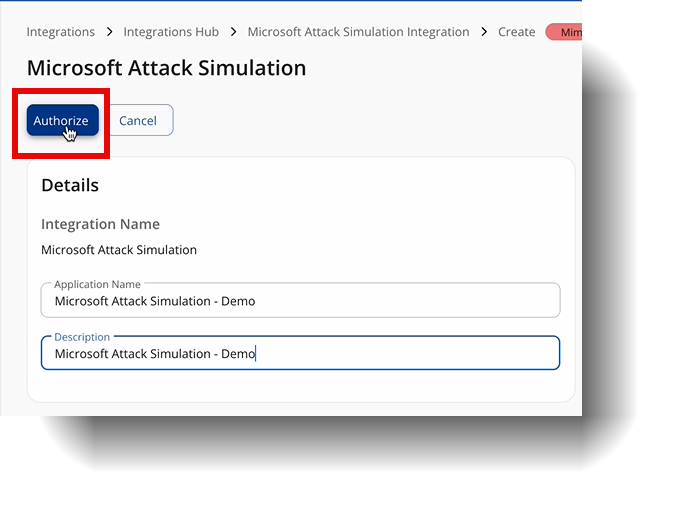
Task: Go to Integrations Hub breadcrumb
Action: click(171, 32)
